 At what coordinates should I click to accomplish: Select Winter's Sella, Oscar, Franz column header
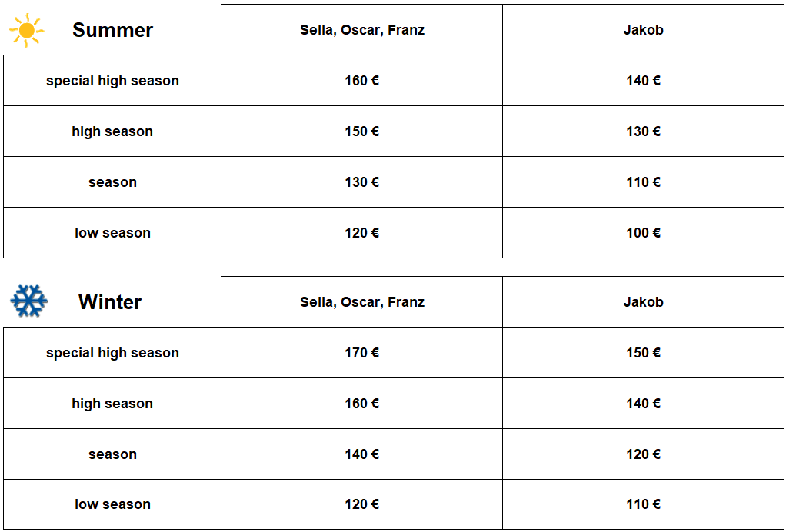(x=362, y=302)
